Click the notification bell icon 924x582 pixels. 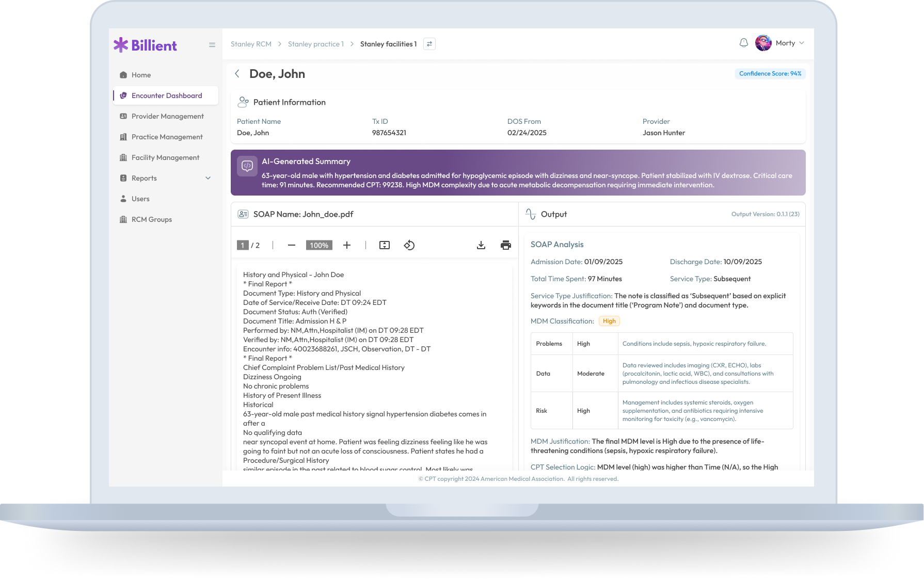click(x=743, y=43)
